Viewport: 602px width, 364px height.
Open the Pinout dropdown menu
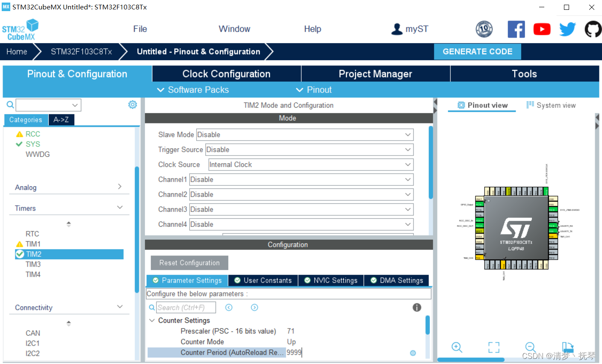(x=314, y=90)
